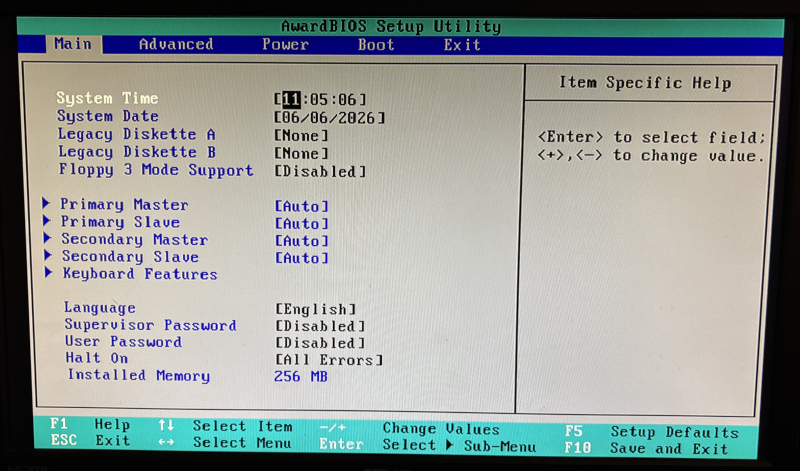Click the ESC Exit key hint
The width and height of the screenshot is (800, 471).
(90, 440)
